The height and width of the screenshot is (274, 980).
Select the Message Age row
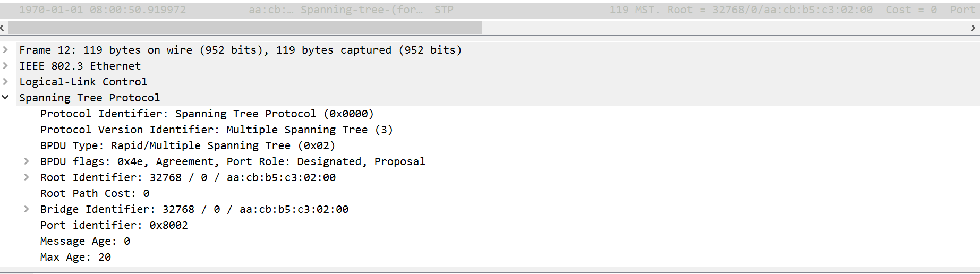85,241
